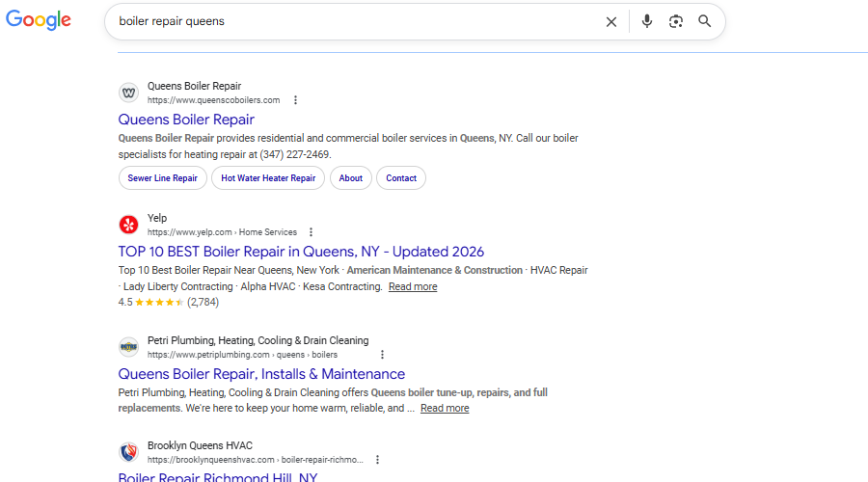Click the Petri Plumbing favicon
Image resolution: width=868 pixels, height=482 pixels.
tap(128, 347)
